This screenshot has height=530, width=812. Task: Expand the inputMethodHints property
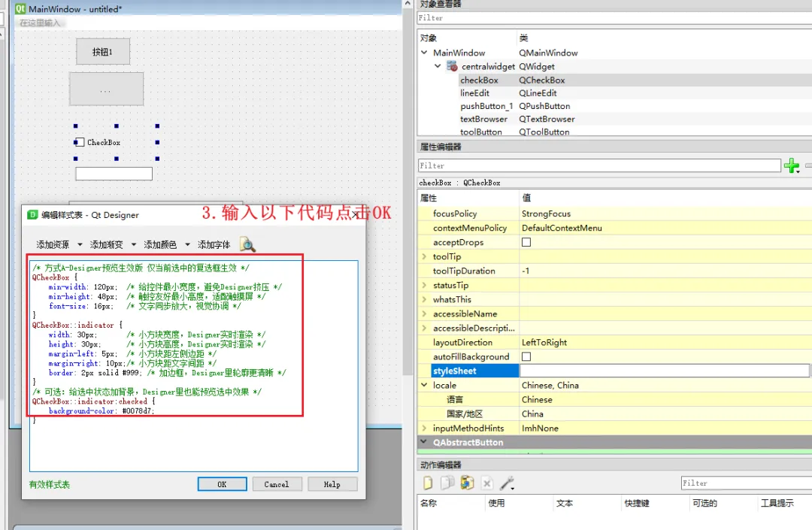(425, 428)
